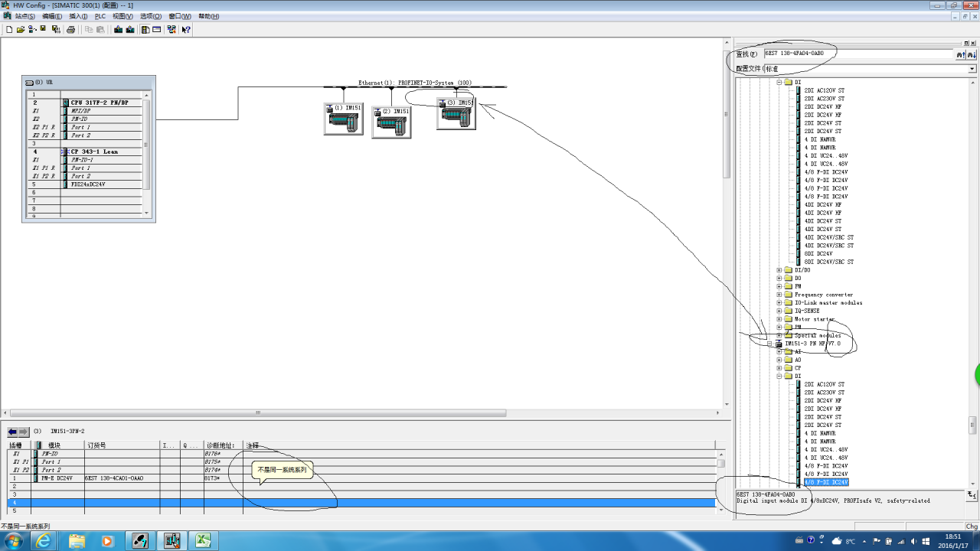
Task: Click the New document toolbar icon
Action: 9,30
